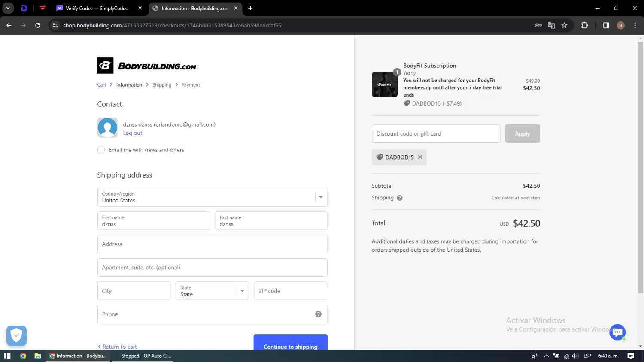Image resolution: width=644 pixels, height=362 pixels.
Task: Select the Information - Bodybuilding.com tab
Action: pos(194,8)
